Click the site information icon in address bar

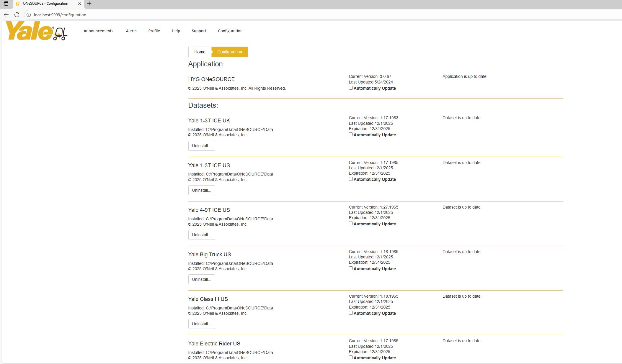pyautogui.click(x=29, y=15)
